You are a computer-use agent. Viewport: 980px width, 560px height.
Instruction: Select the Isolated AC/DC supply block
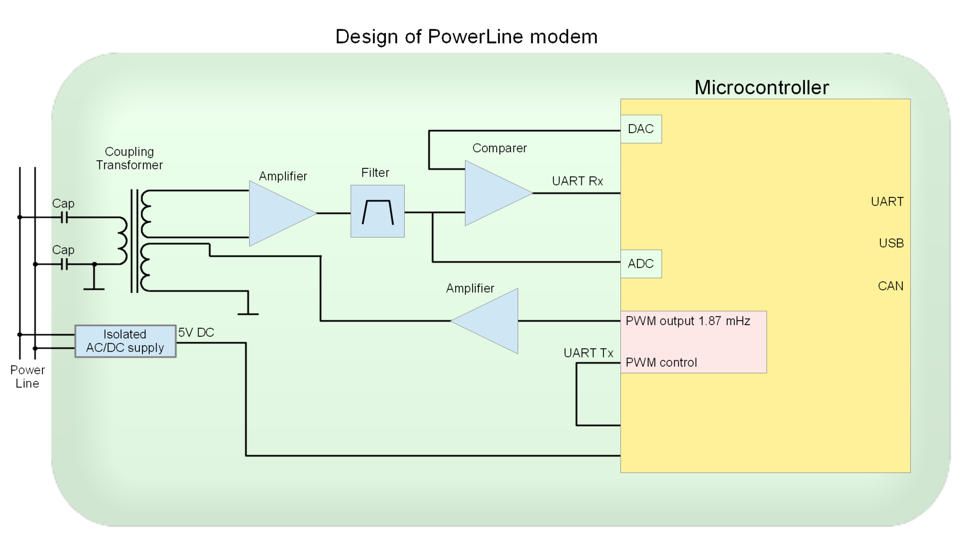click(126, 341)
